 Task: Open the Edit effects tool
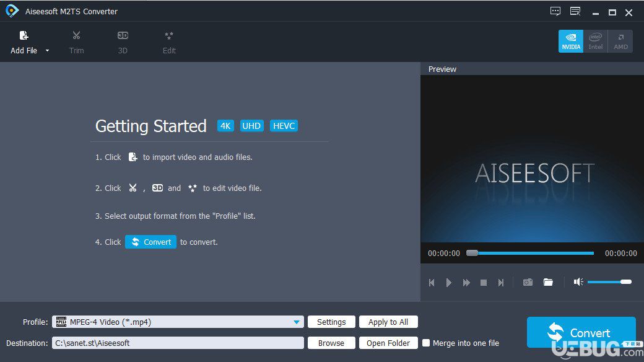169,42
